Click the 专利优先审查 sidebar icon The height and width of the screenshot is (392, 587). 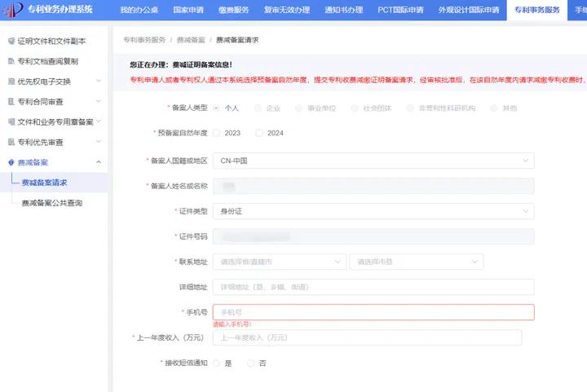pyautogui.click(x=11, y=142)
